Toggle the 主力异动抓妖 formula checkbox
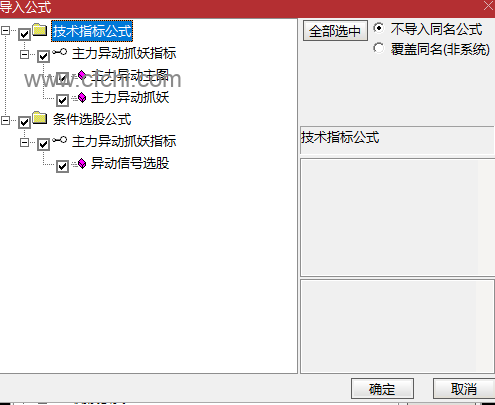This screenshot has height=405, width=495. pyautogui.click(x=62, y=100)
